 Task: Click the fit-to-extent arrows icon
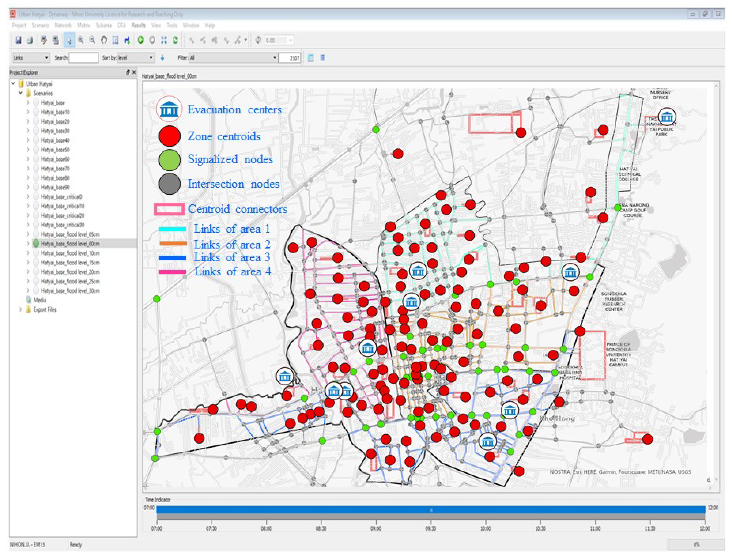[164, 40]
